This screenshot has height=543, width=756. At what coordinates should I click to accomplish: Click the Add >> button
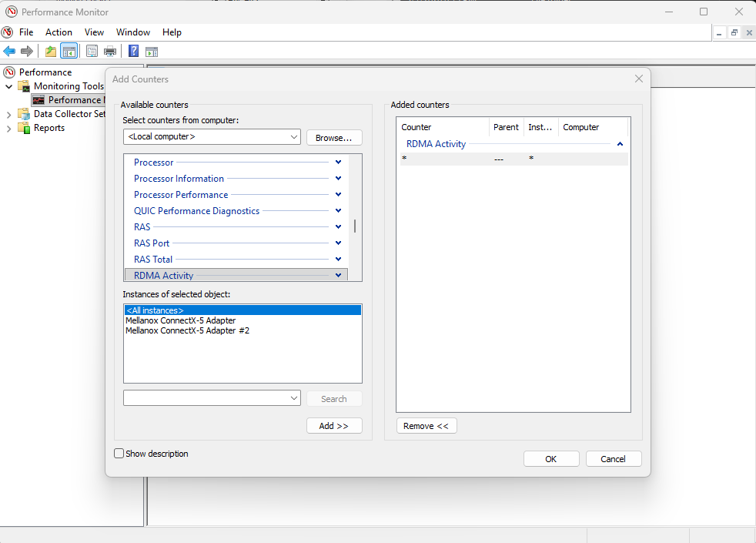[x=333, y=426]
